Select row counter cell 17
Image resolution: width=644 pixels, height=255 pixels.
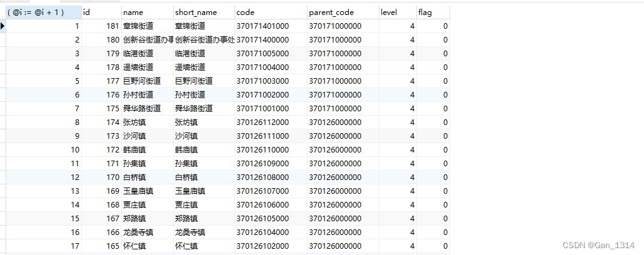[x=44, y=246]
